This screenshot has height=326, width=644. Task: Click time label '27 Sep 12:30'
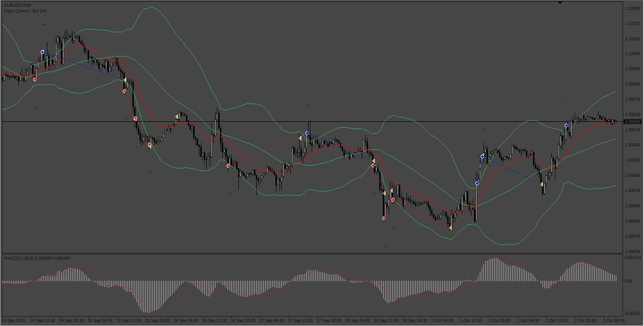pos(300,321)
